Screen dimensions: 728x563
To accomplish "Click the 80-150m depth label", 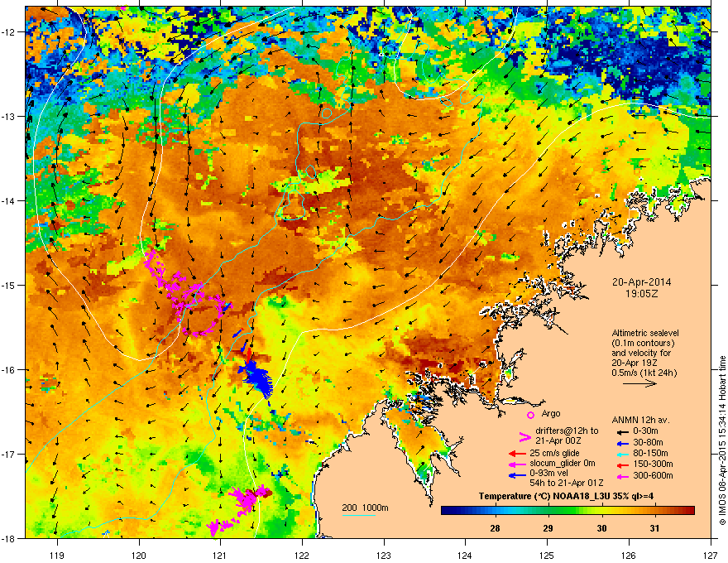I will point(650,454).
